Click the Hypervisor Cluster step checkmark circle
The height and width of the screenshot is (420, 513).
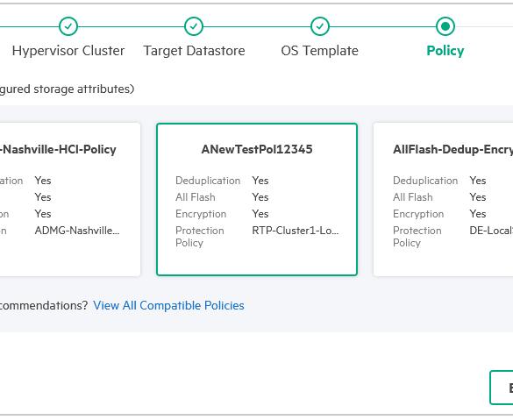68,26
